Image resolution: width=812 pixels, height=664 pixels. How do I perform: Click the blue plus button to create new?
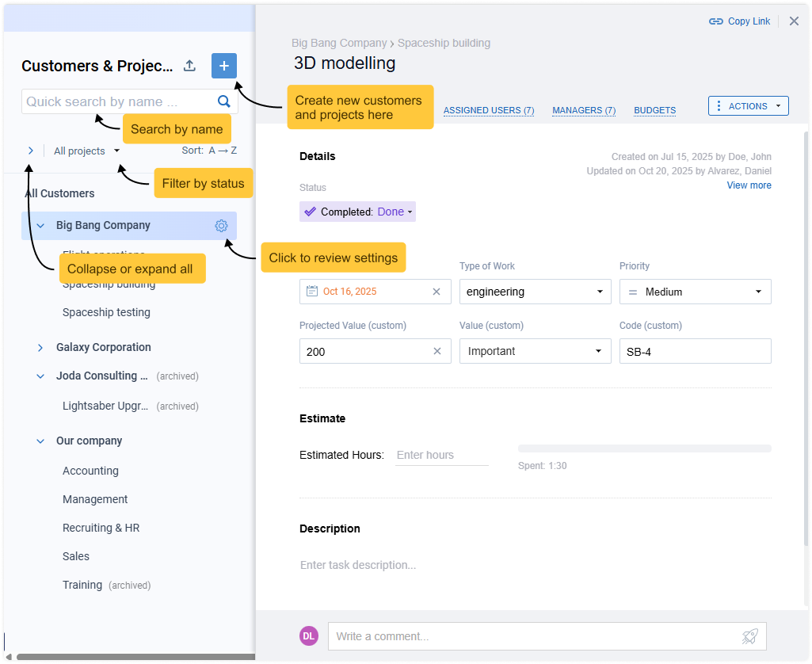224,66
